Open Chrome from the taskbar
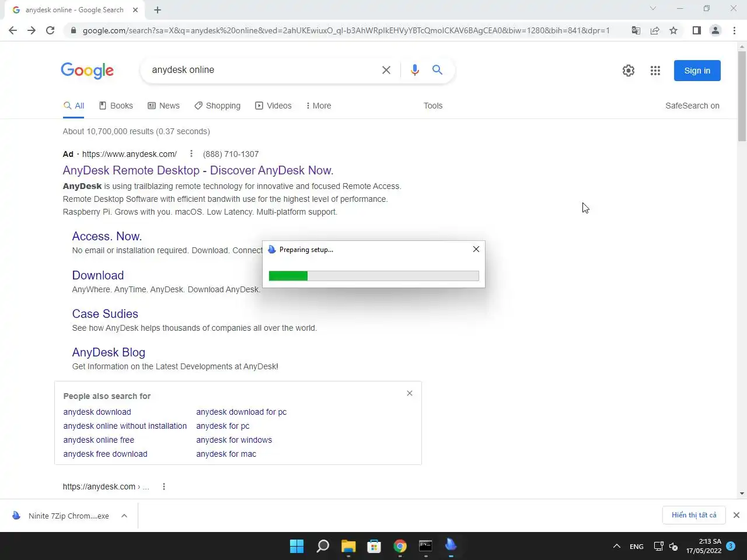The height and width of the screenshot is (560, 747). 400,546
